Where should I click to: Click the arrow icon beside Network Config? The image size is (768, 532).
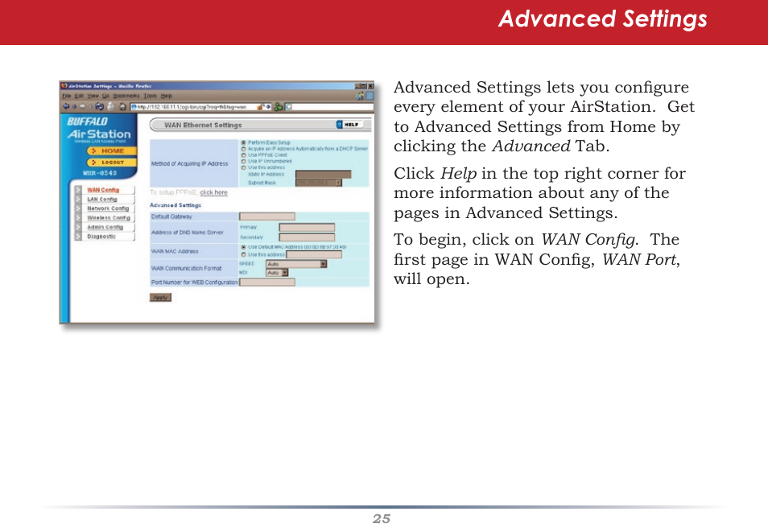click(78, 208)
